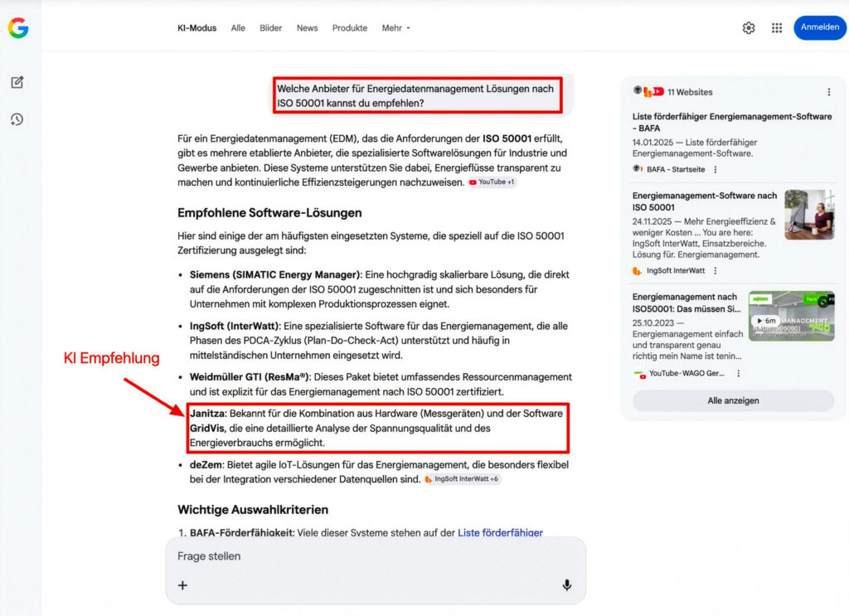
Task: Switch to the Produkte tab
Action: pyautogui.click(x=350, y=28)
